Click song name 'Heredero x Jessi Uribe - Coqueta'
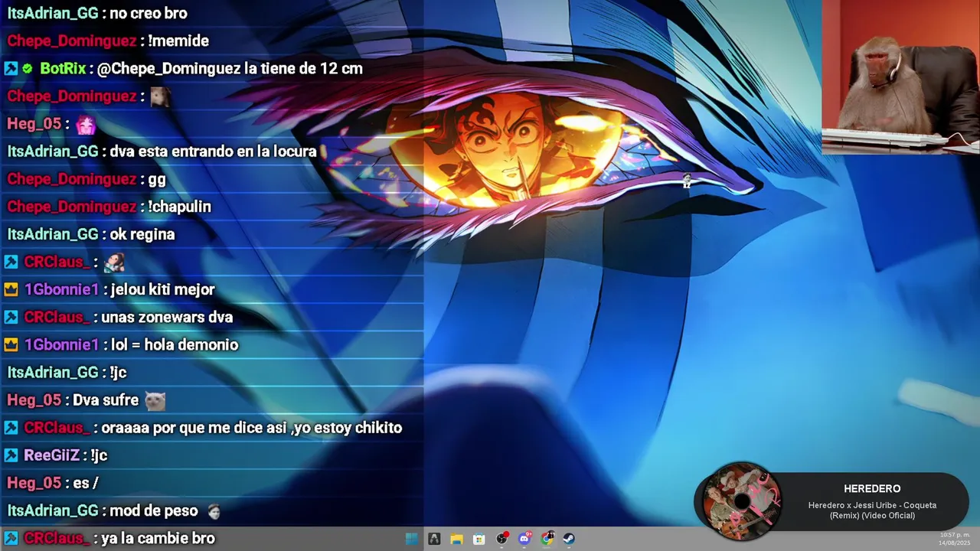This screenshot has height=551, width=980. click(x=872, y=505)
